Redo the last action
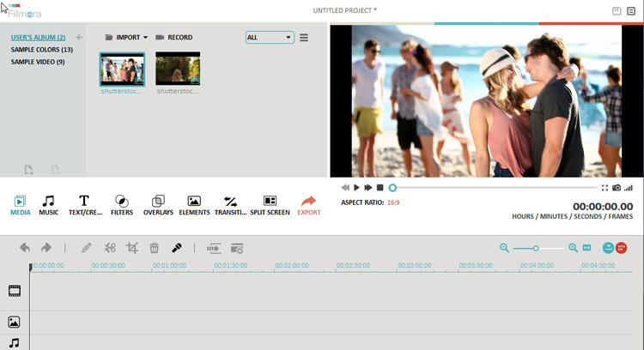Screen dimensions: 644x350 [46, 248]
